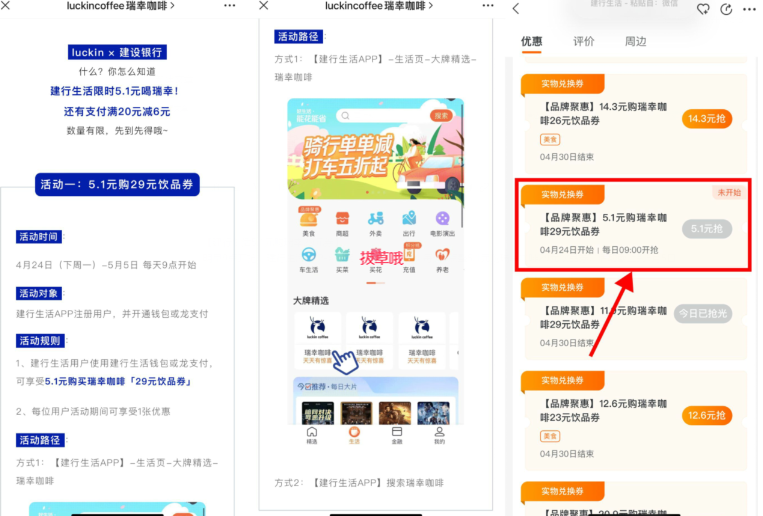Image resolution: width=763 pixels, height=516 pixels.
Task: Switch to the 评价 tab
Action: click(x=584, y=41)
